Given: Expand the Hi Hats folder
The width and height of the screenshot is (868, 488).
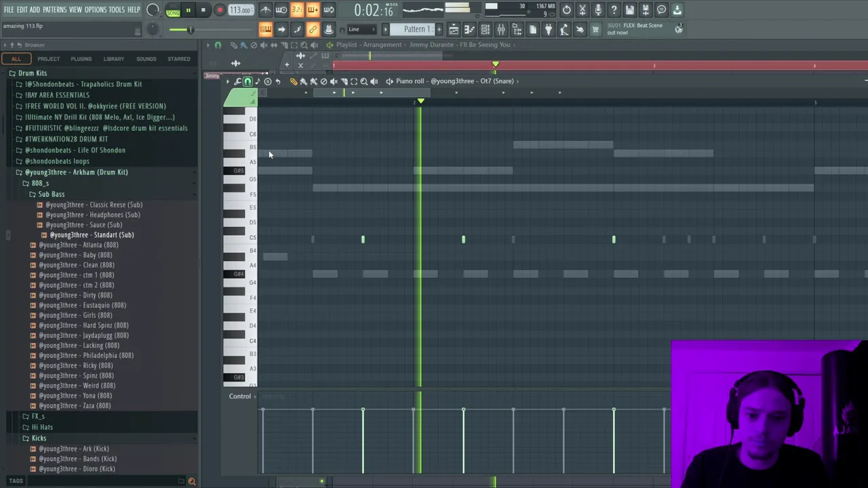Looking at the screenshot, I should (x=42, y=427).
